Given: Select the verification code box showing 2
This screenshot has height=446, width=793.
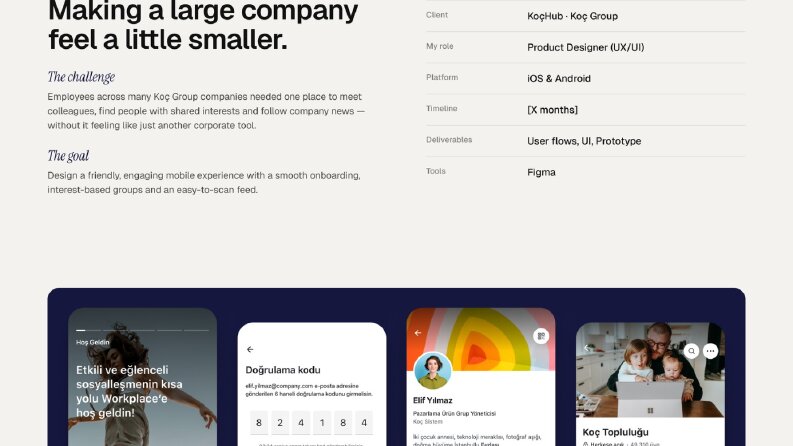Looking at the screenshot, I should click(x=280, y=422).
